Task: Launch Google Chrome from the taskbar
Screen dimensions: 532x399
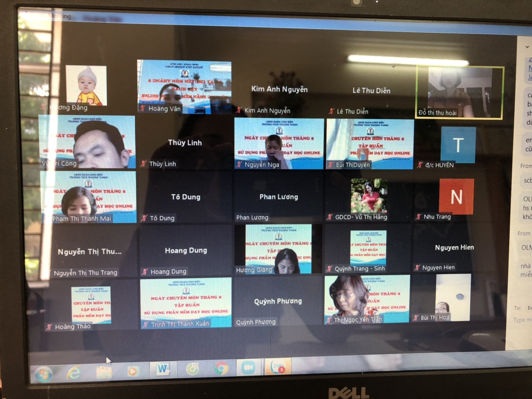Action: (221, 368)
